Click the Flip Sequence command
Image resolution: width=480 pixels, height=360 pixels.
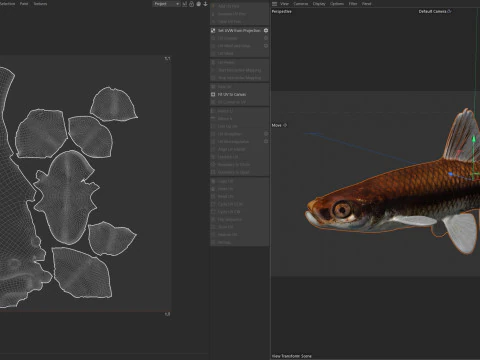pos(230,219)
